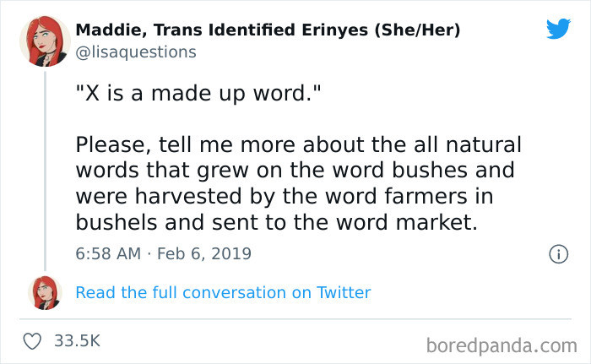This screenshot has height=364, width=591.
Task: Click the small avatar beside conversation link
Action: (x=45, y=293)
